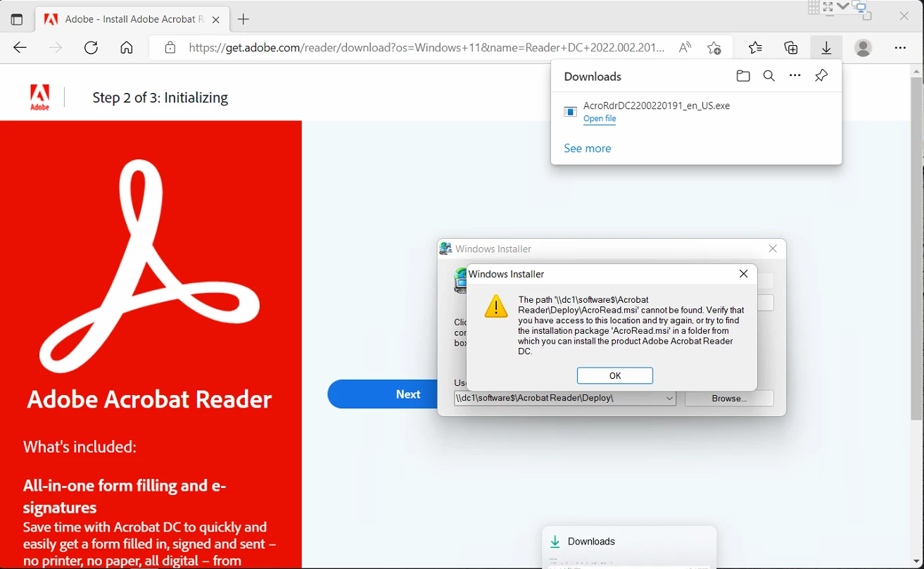
Task: Open the Favorites list
Action: [755, 48]
